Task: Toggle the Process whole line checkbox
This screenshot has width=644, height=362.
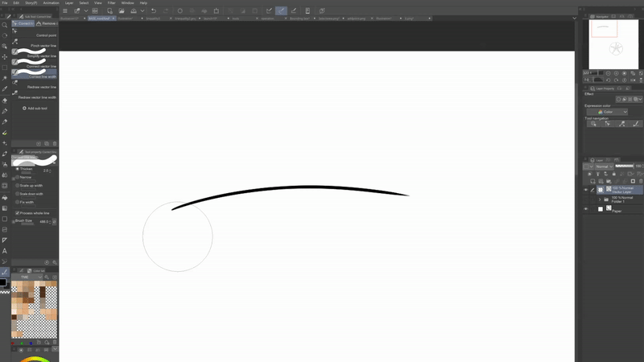Action: tap(17, 213)
